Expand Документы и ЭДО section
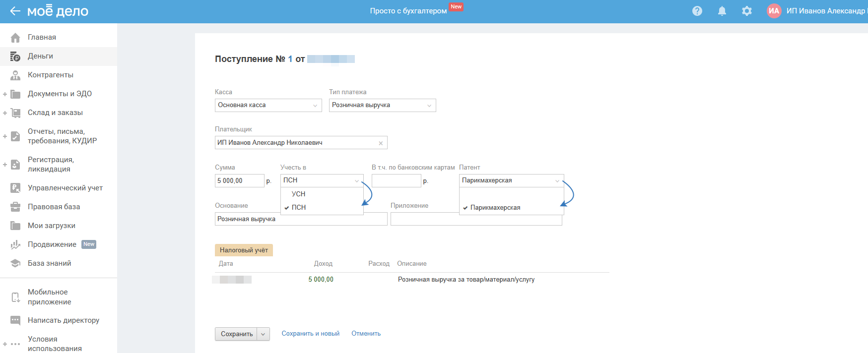 tap(5, 94)
